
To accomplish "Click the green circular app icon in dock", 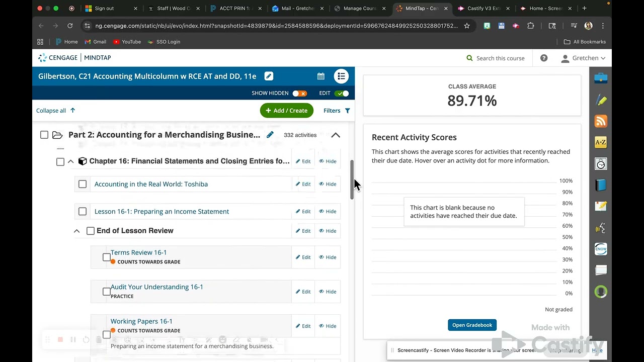I will coord(601,292).
